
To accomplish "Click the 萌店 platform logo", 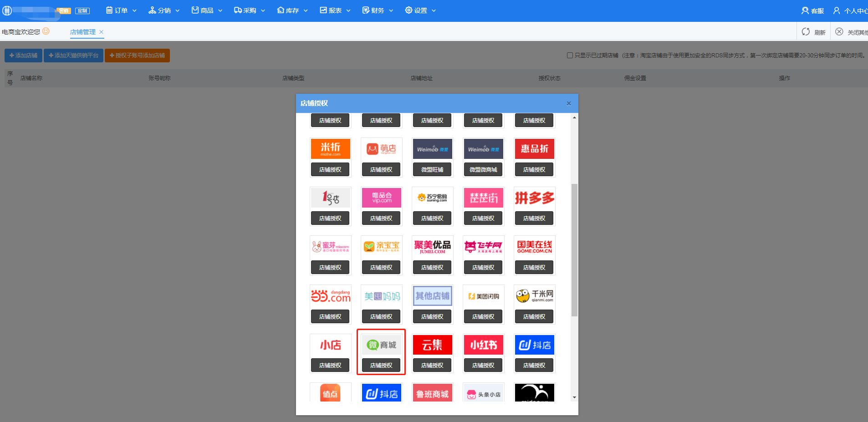I will point(381,149).
